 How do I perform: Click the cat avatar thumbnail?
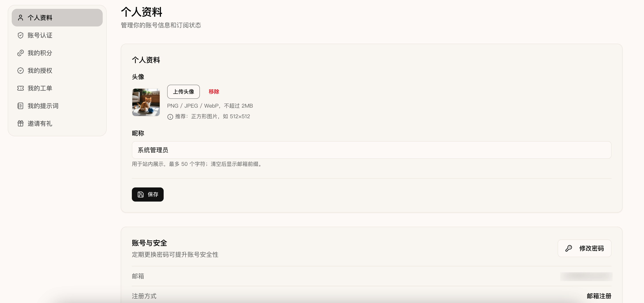click(x=146, y=102)
